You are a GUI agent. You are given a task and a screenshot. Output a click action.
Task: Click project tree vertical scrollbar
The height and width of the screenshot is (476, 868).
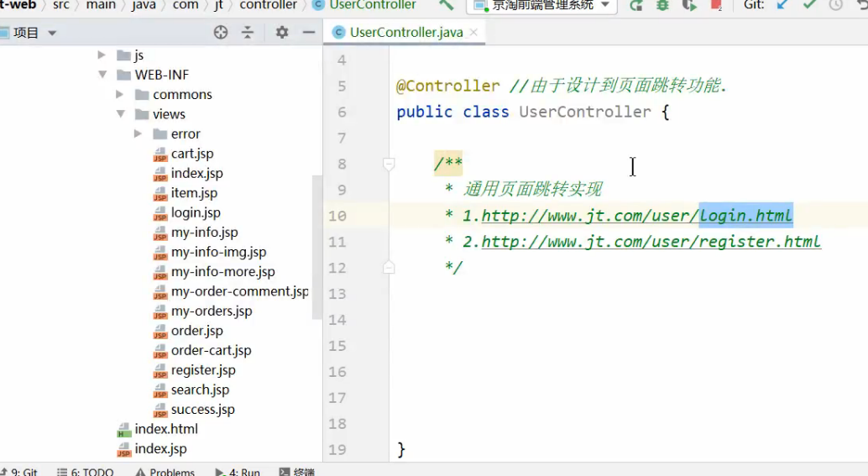tap(316, 247)
